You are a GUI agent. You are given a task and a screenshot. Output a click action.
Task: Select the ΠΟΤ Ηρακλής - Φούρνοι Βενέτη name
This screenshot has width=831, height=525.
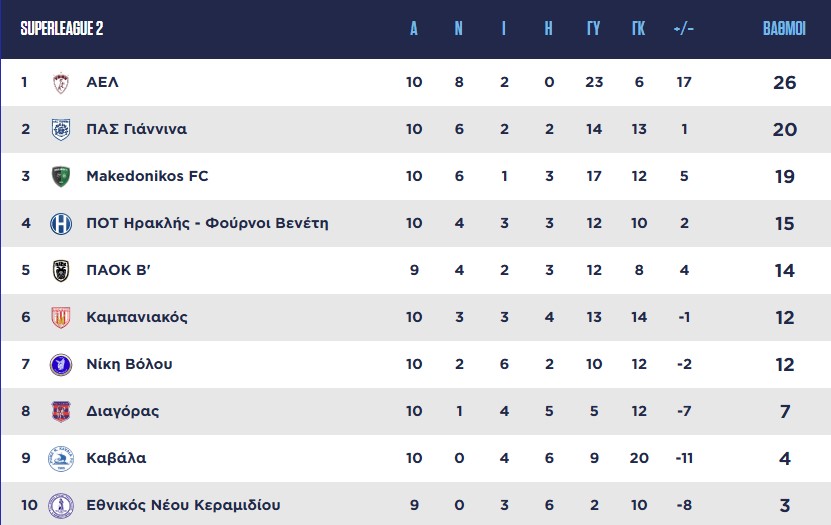coord(207,224)
